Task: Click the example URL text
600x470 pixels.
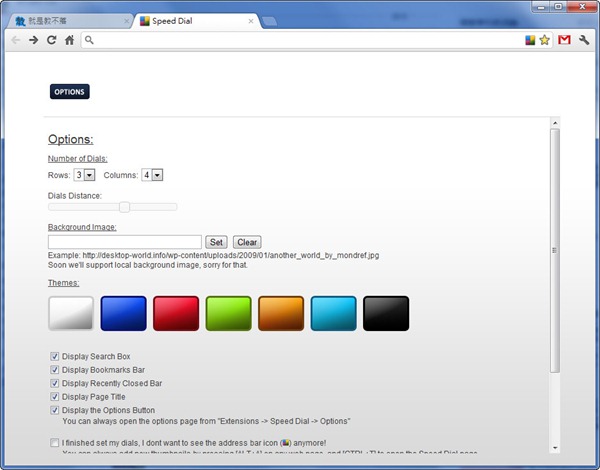Action: (x=231, y=255)
